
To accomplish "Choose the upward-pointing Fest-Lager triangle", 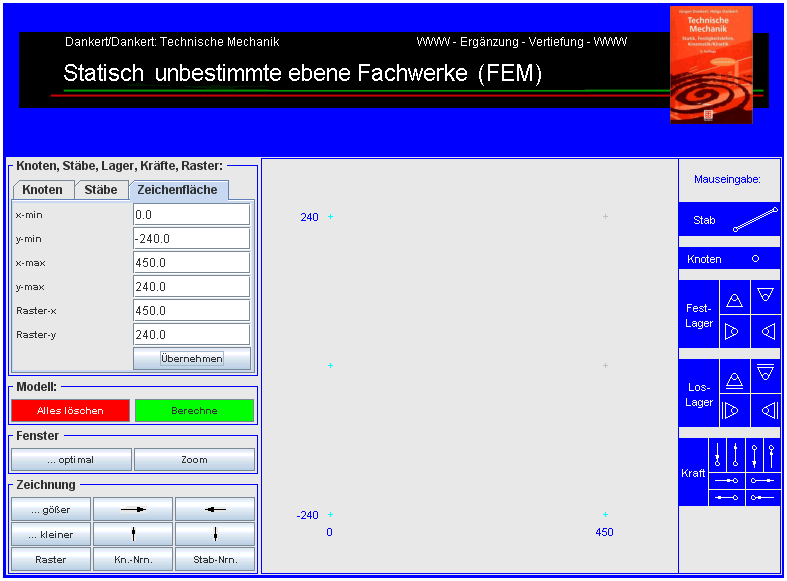I will (x=734, y=299).
